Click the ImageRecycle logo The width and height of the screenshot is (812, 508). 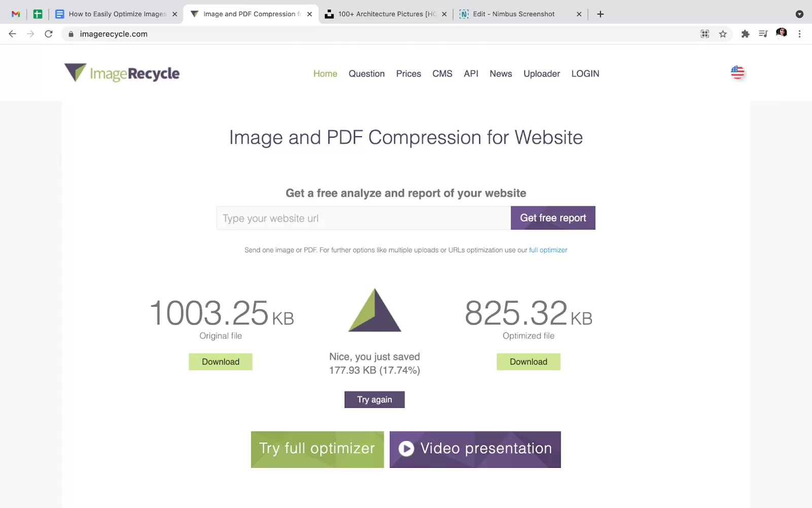coord(122,73)
